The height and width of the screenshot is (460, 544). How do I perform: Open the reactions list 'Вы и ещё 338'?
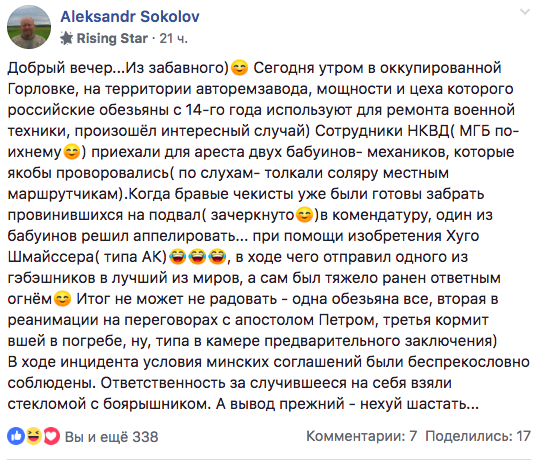pyautogui.click(x=112, y=437)
